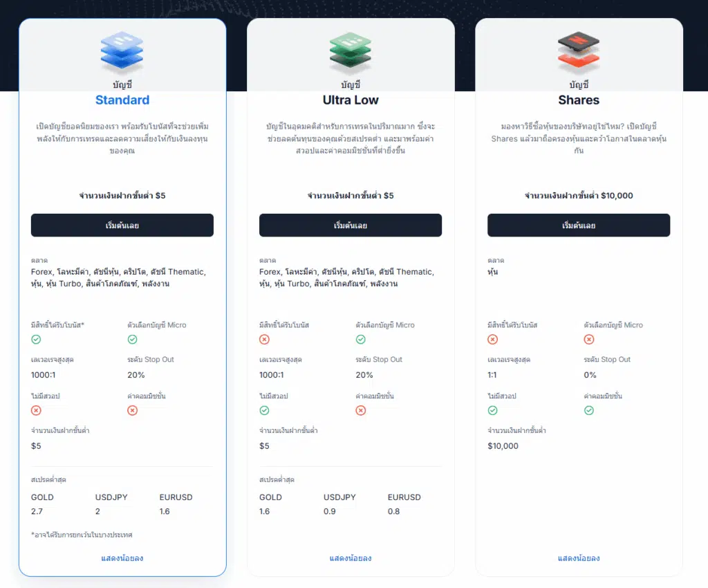This screenshot has height=588, width=708.
Task: Click Shares Stop Out level 0%
Action: [x=590, y=375]
